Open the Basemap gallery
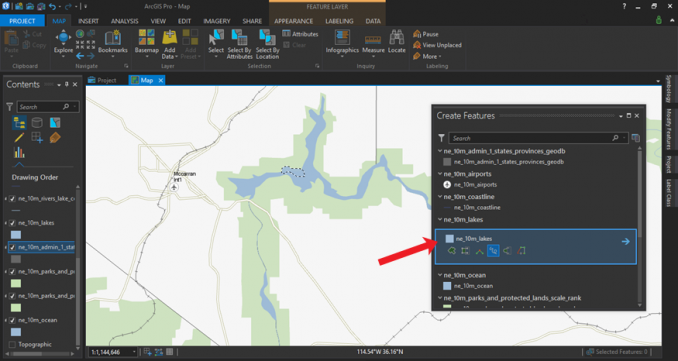Screen dimensions: 678x361 (x=147, y=44)
